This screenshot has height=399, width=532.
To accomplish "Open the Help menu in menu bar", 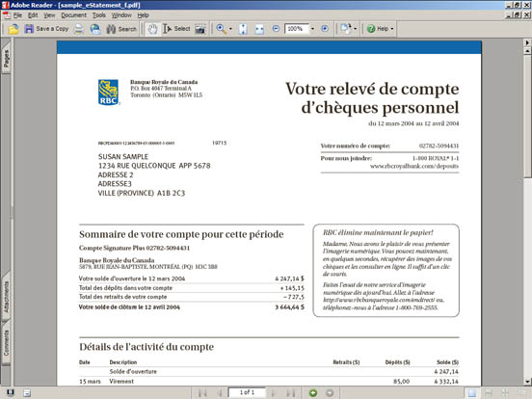I will tap(144, 15).
